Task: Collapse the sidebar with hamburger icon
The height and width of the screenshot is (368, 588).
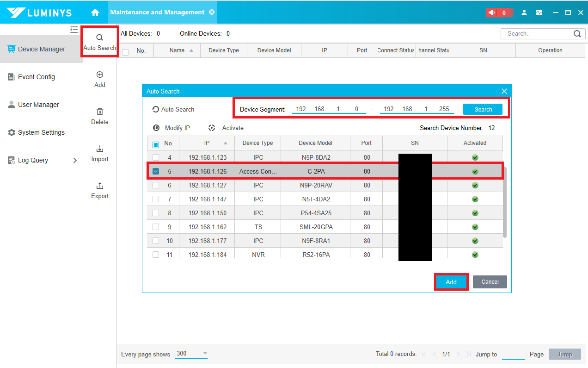Action: click(x=74, y=30)
